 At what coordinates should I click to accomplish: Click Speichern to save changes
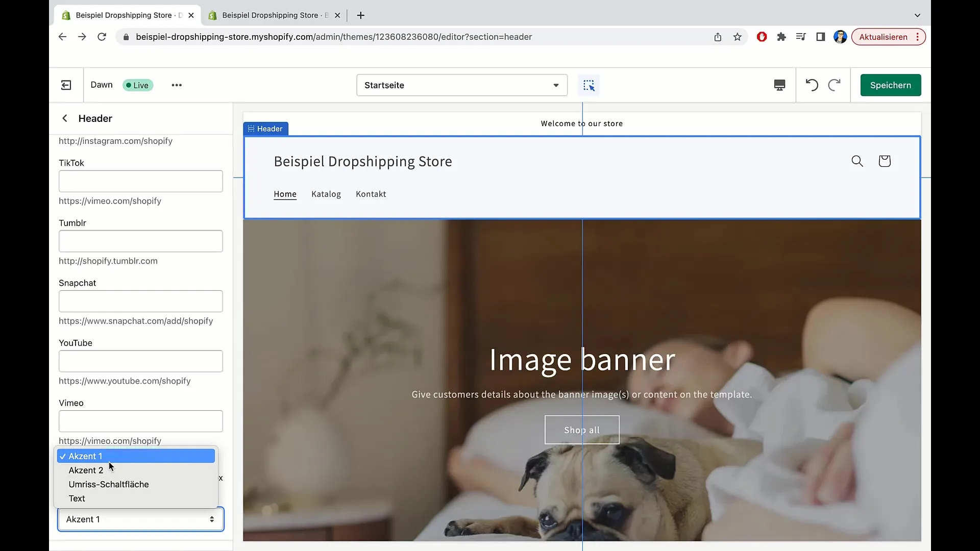click(x=891, y=85)
